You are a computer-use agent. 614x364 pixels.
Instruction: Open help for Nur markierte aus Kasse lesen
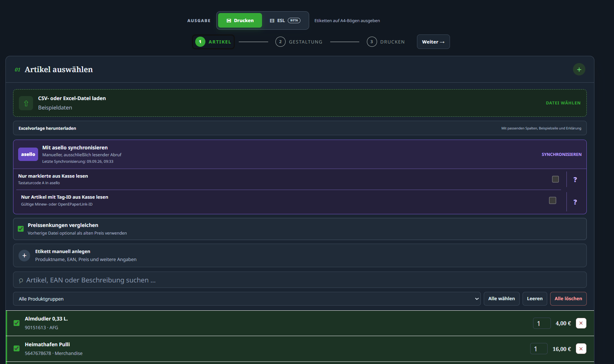(x=575, y=179)
